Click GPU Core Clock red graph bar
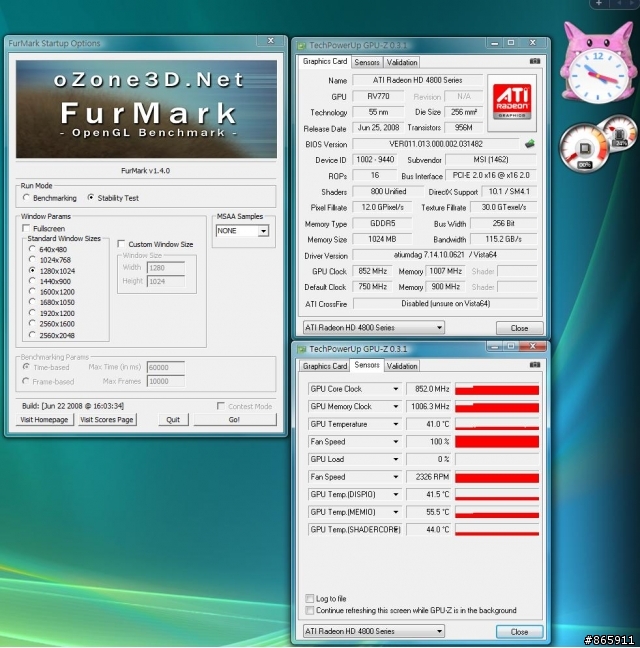Screen dimensions: 640x648 [497, 389]
